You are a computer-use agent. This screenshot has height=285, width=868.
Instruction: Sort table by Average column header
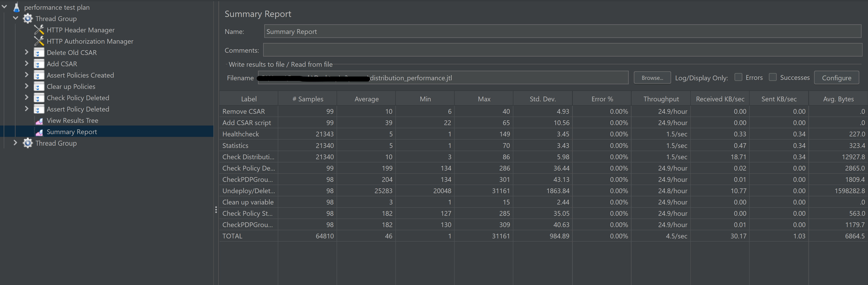[x=366, y=99]
